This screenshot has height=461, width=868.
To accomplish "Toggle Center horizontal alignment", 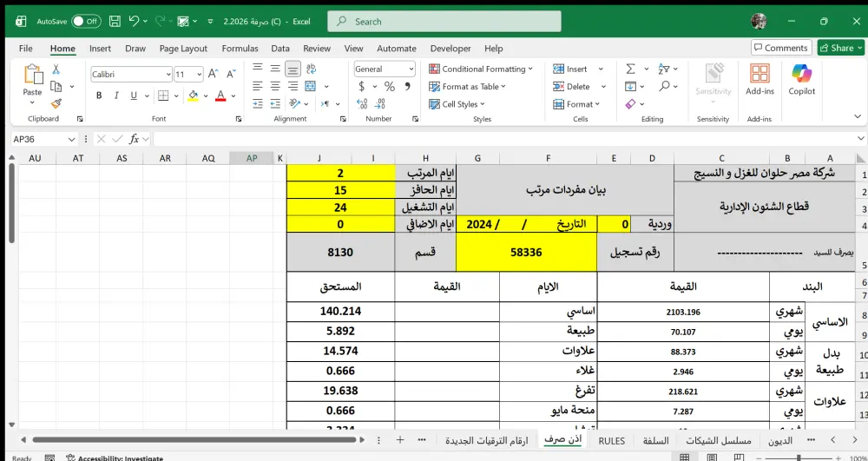I will (275, 86).
